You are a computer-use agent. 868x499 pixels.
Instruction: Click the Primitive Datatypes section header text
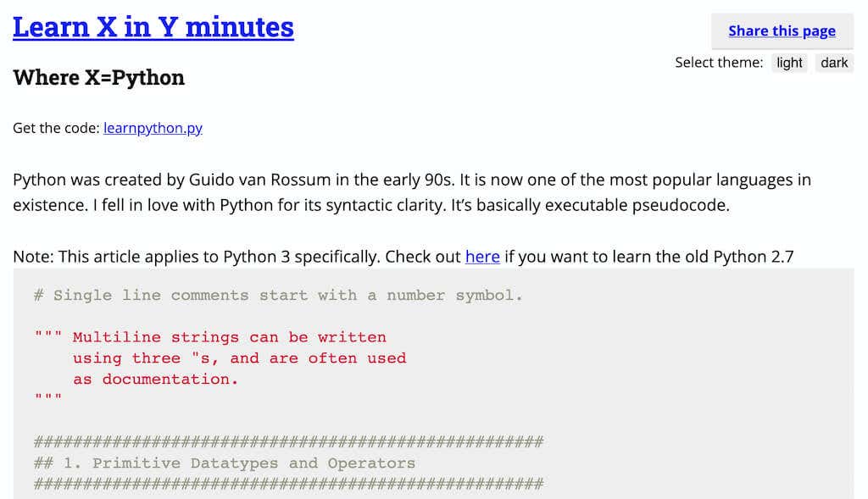click(x=224, y=463)
